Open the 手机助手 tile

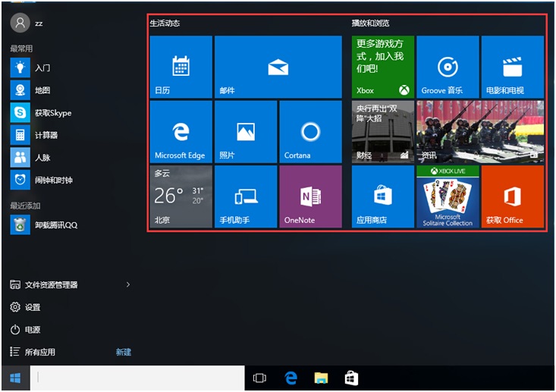click(245, 197)
